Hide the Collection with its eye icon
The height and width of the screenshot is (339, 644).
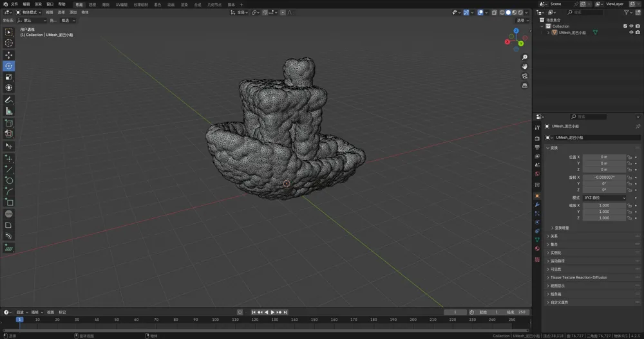pos(631,26)
